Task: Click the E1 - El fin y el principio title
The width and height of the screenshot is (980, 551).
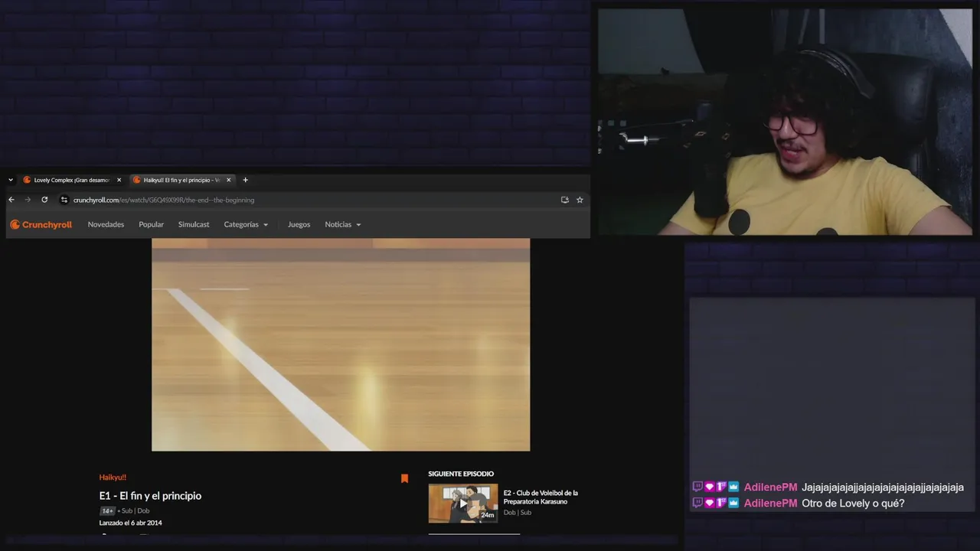Action: tap(150, 496)
